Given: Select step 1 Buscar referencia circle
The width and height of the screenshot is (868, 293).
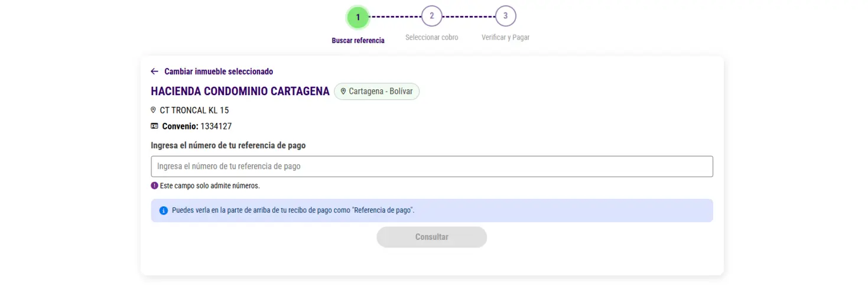Looking at the screenshot, I should click(358, 17).
